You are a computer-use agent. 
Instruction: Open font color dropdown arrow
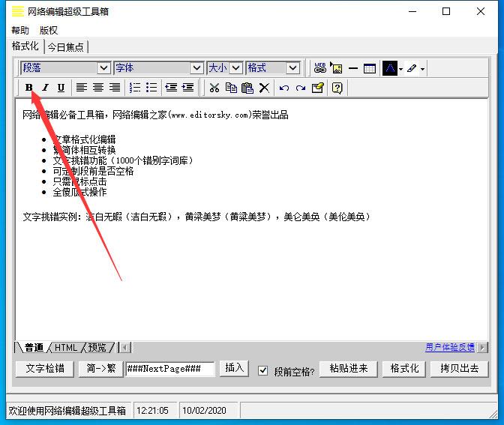click(x=400, y=69)
